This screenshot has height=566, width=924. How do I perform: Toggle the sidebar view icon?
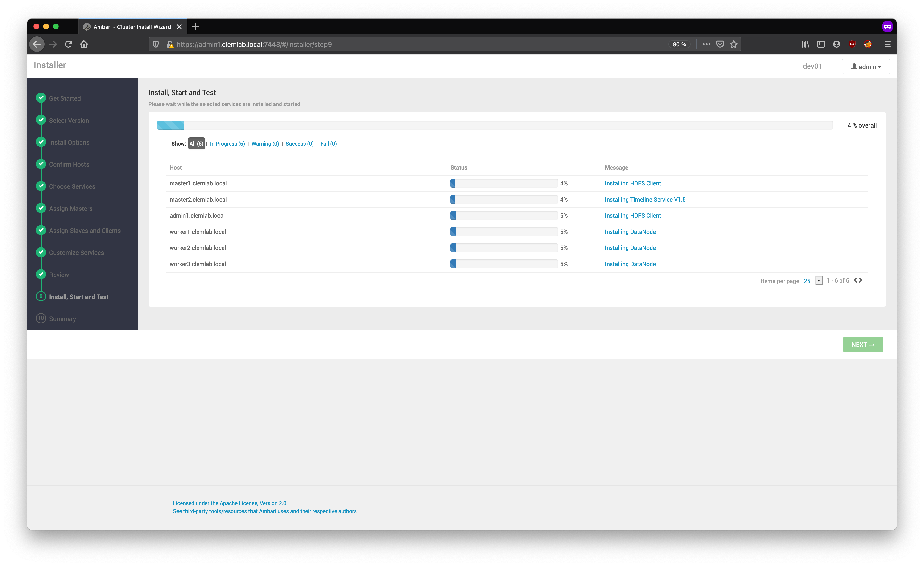[x=821, y=44]
